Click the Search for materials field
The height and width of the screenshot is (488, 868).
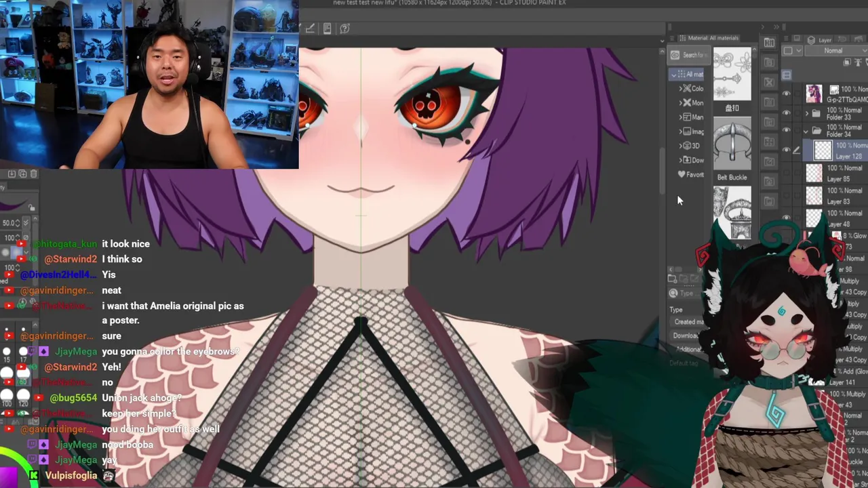click(688, 55)
